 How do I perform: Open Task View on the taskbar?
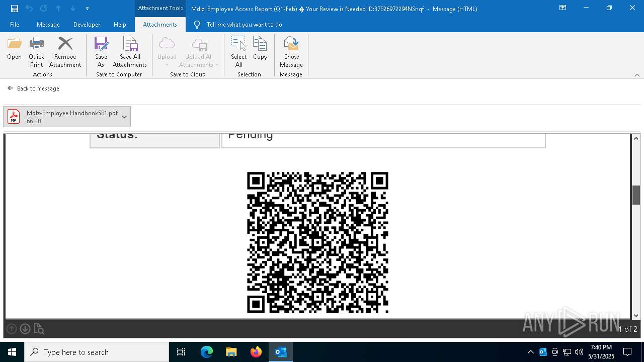(x=181, y=352)
